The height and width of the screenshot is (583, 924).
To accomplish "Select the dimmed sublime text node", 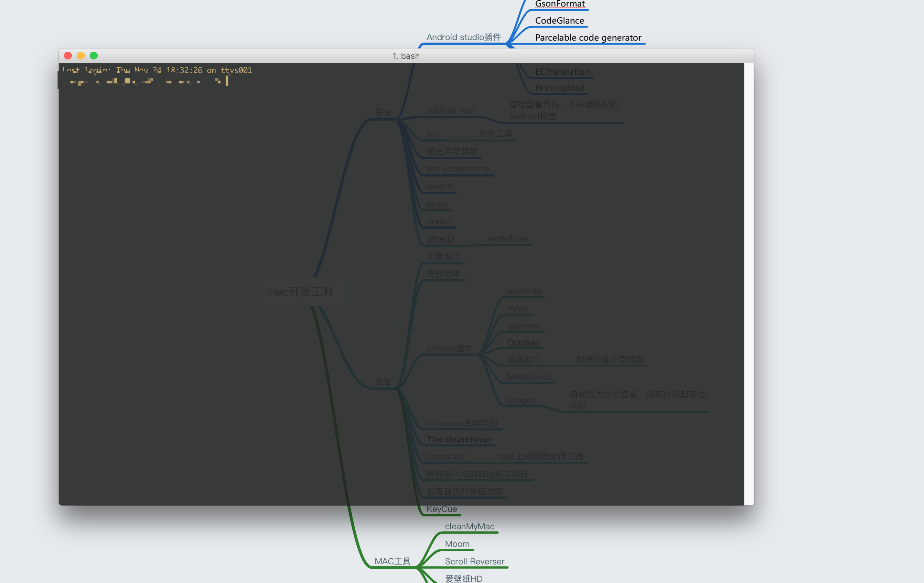I will [450, 111].
